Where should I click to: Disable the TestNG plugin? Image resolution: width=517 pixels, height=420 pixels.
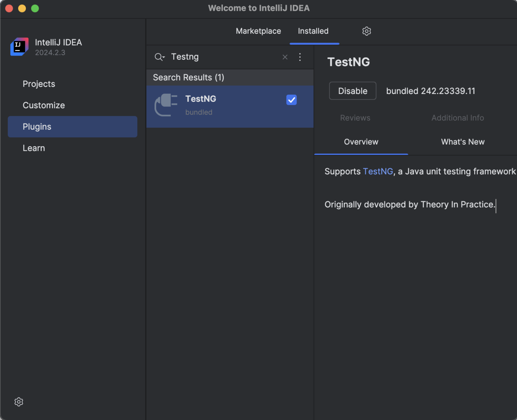click(x=352, y=91)
